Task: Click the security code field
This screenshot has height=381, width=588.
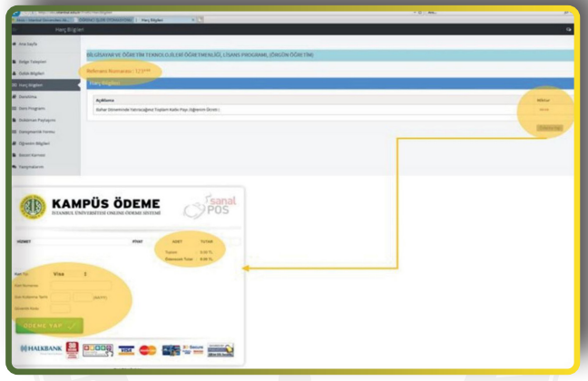Action: pos(61,308)
